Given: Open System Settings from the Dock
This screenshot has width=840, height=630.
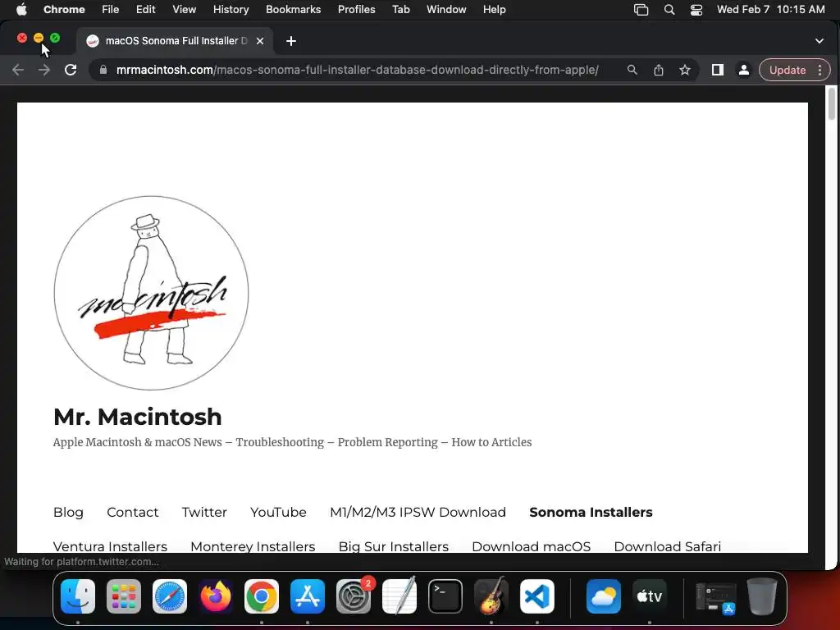Looking at the screenshot, I should (x=354, y=596).
